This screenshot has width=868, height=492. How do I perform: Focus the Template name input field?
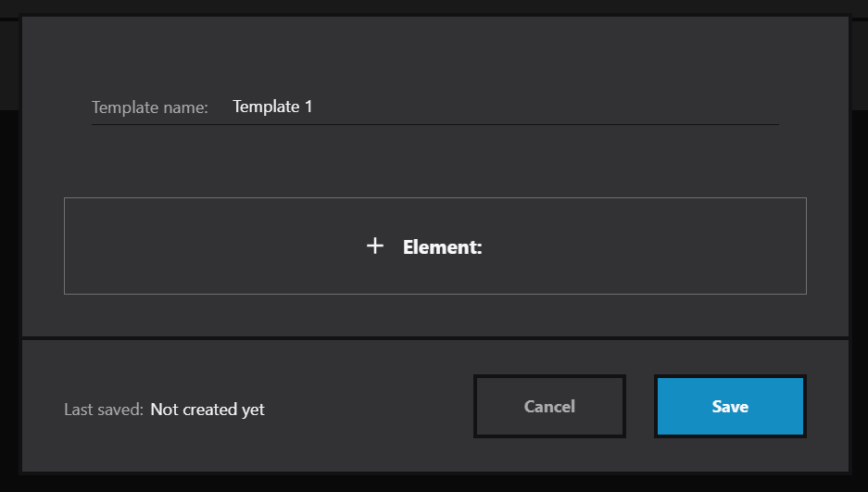[x=505, y=107]
